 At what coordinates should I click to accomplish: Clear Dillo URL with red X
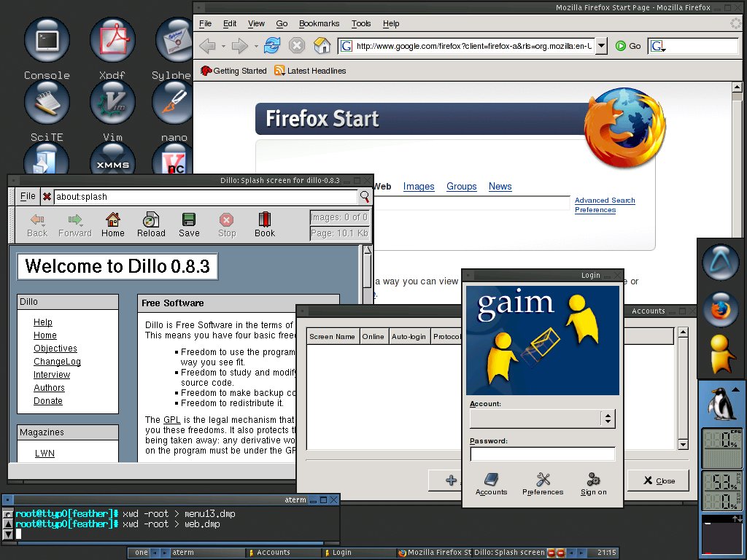[47, 197]
